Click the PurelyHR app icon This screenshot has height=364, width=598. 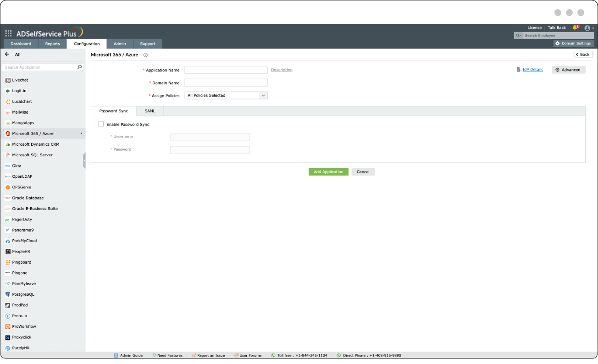[8, 348]
